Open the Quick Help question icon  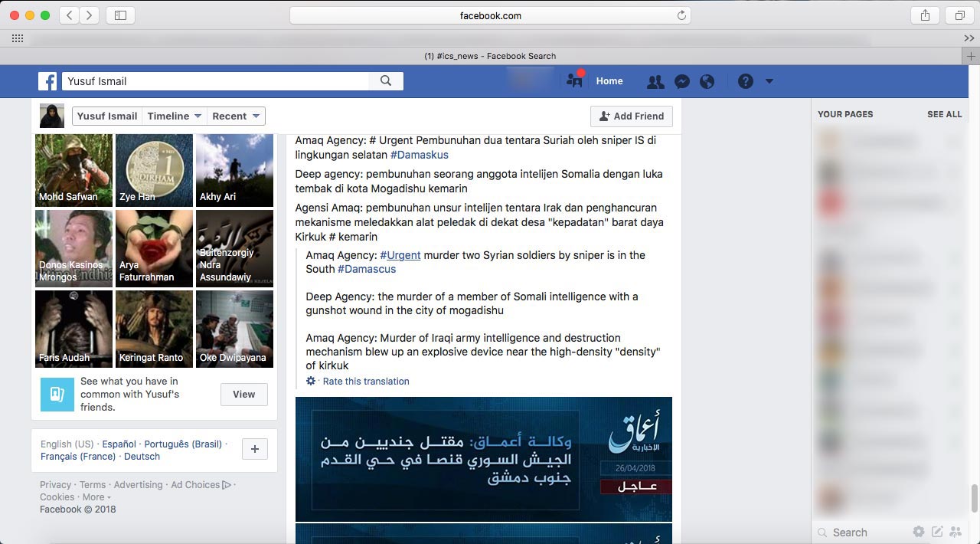coord(745,81)
